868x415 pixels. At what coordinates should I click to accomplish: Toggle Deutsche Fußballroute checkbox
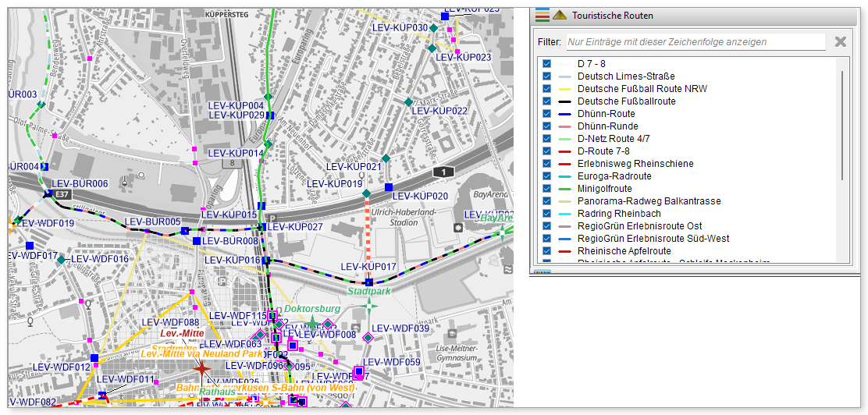click(547, 101)
